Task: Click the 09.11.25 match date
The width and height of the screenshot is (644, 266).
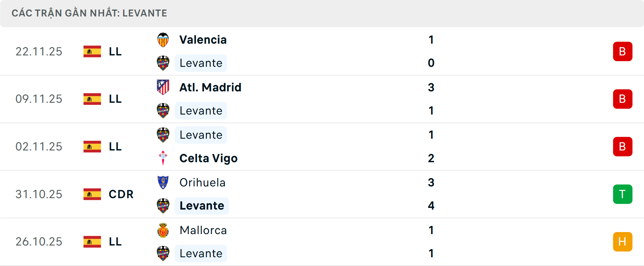Action: pyautogui.click(x=39, y=99)
